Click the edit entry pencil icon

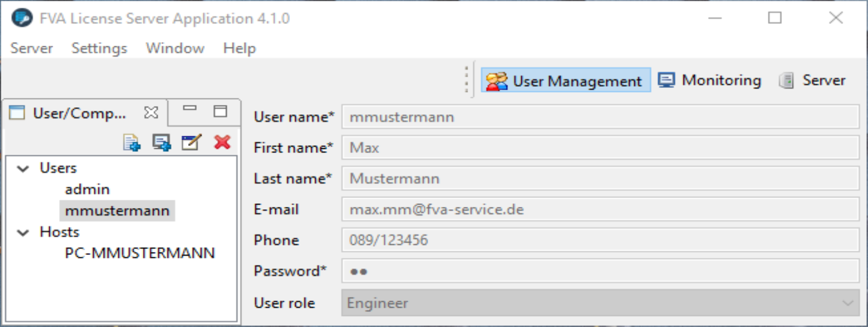tap(191, 142)
